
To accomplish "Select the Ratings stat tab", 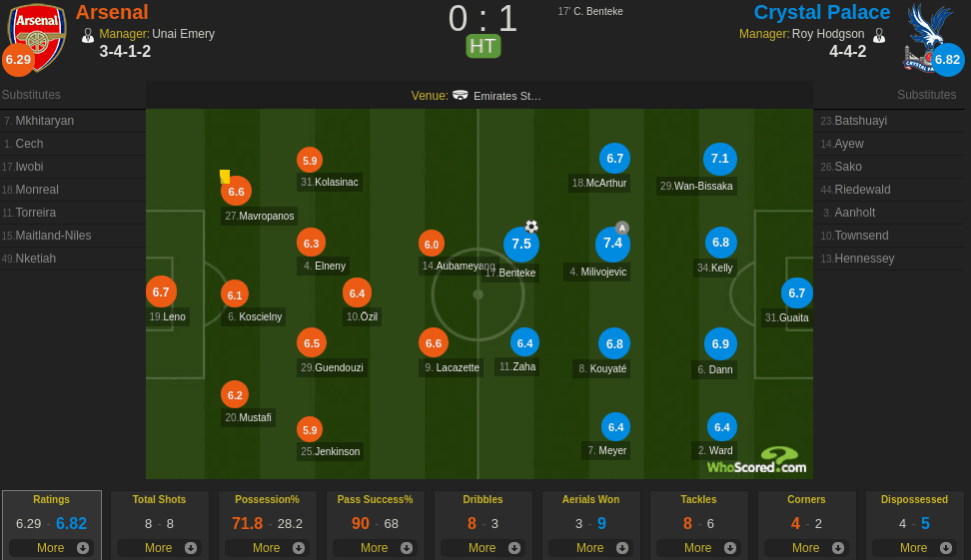I will 51,500.
